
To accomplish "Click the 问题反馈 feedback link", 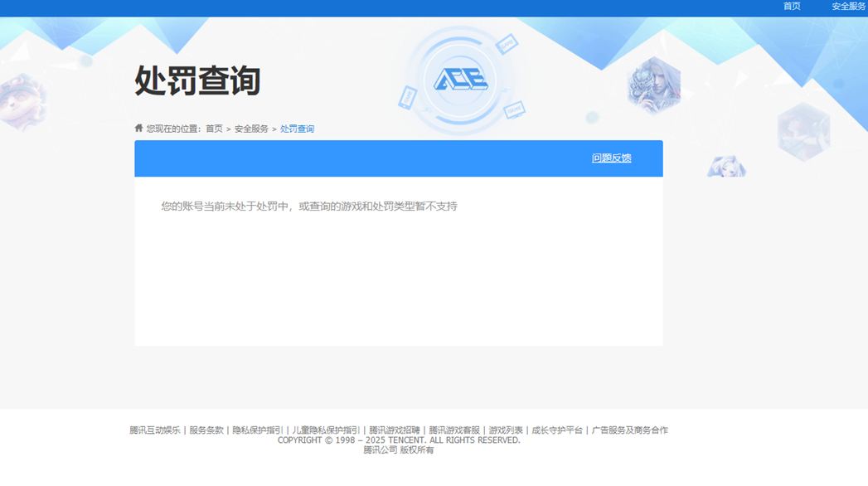I will click(x=611, y=158).
